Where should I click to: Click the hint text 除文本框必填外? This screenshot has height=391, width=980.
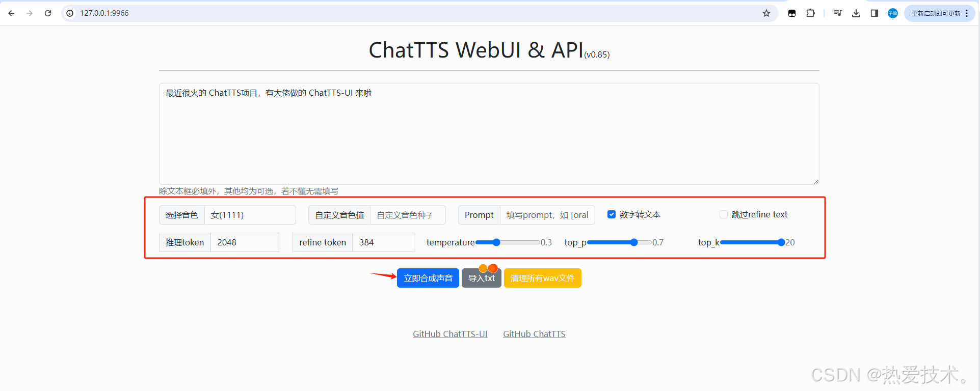(249, 191)
